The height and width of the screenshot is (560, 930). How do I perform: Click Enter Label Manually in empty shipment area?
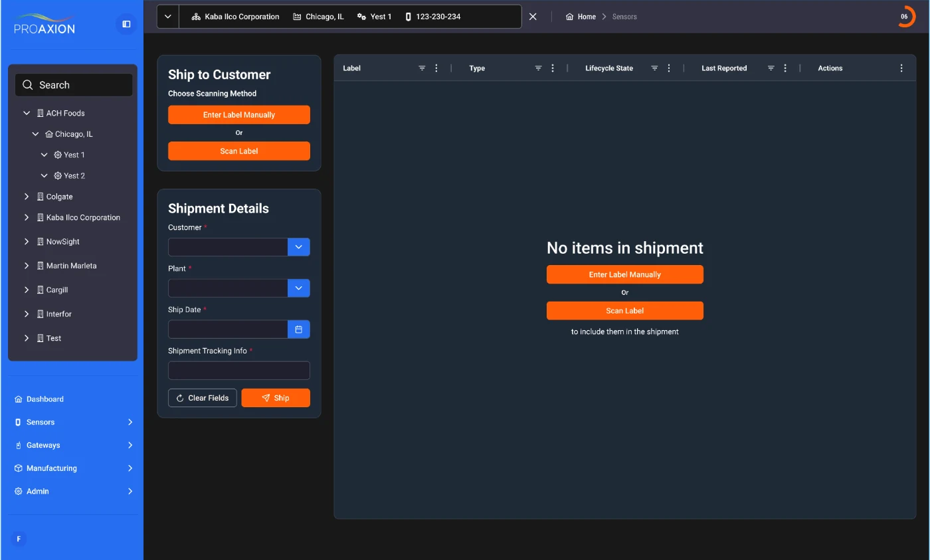click(625, 274)
